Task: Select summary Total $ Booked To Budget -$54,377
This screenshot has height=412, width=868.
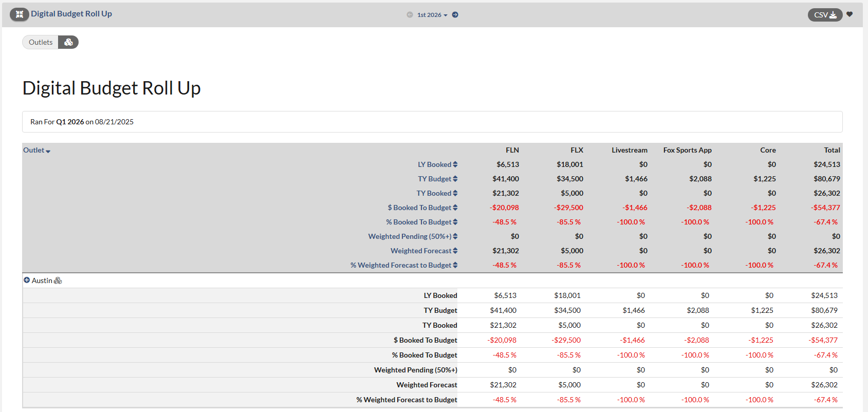Action: [x=825, y=208]
